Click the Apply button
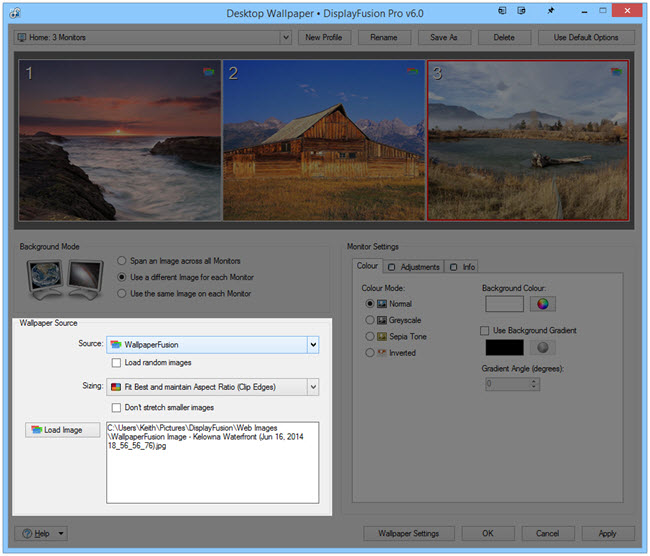650x556 pixels. [608, 533]
